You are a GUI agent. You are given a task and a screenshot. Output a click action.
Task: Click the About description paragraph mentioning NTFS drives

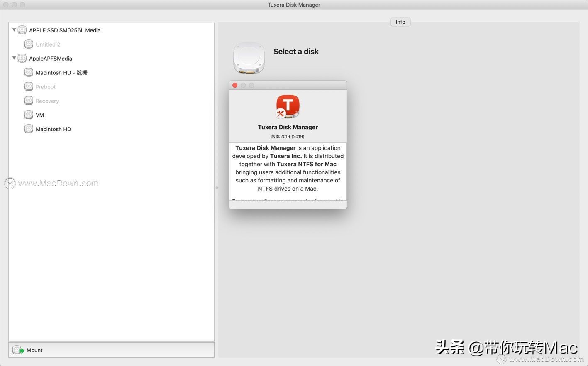(x=288, y=168)
